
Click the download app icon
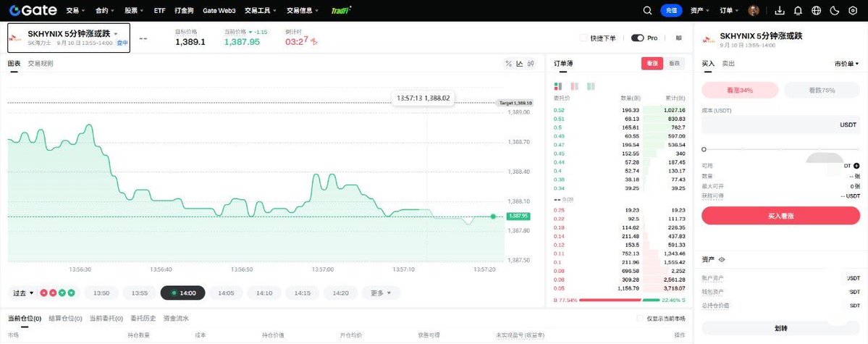coord(780,10)
